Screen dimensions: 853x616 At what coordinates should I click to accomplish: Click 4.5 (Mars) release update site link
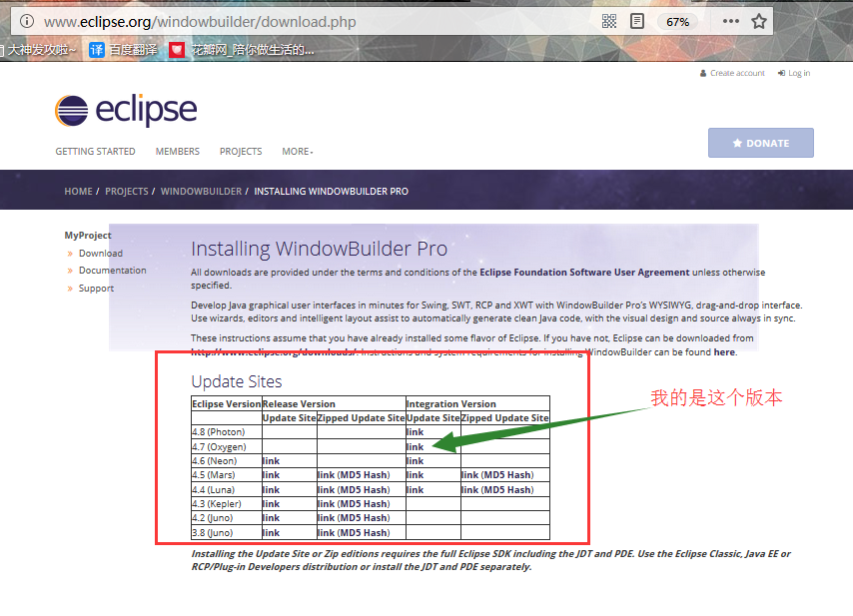[271, 475]
